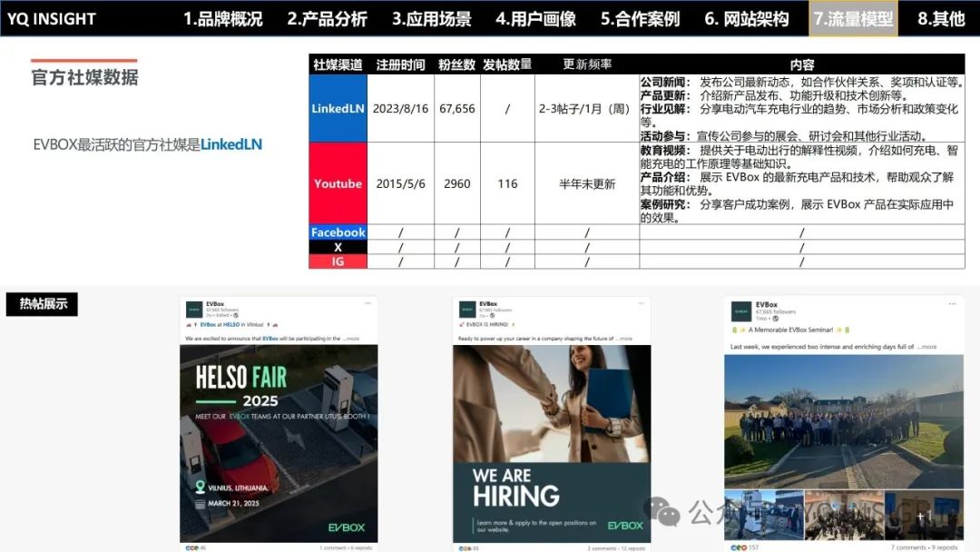The image size is (980, 552).
Task: Click EVBox avatar on the hiring post
Action: 467,310
